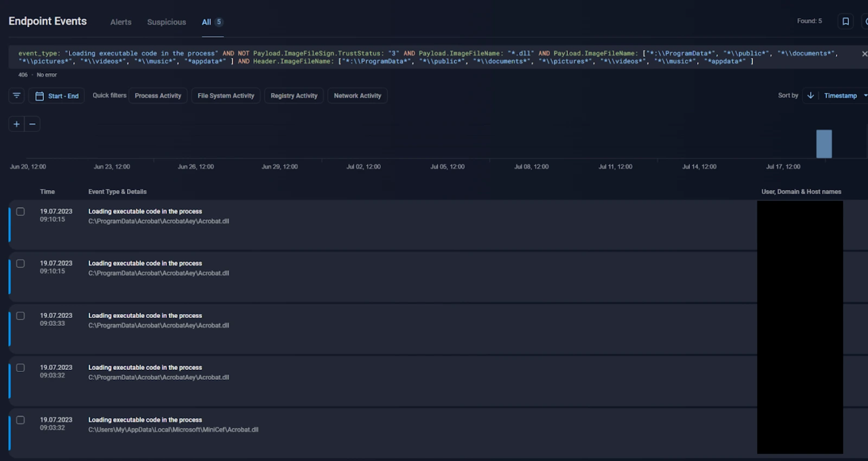The height and width of the screenshot is (461, 868).
Task: Check the 09:03:33 event checkbox
Action: click(x=21, y=316)
